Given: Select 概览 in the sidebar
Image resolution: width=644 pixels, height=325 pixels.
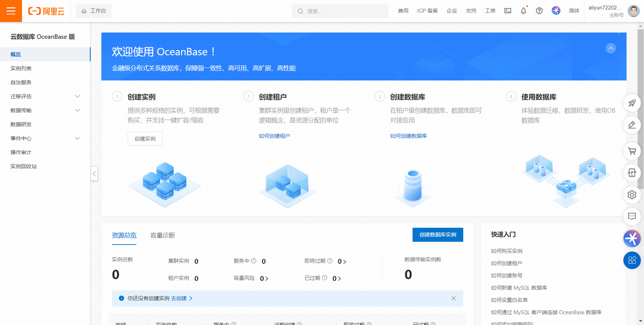Looking at the screenshot, I should pyautogui.click(x=45, y=54).
